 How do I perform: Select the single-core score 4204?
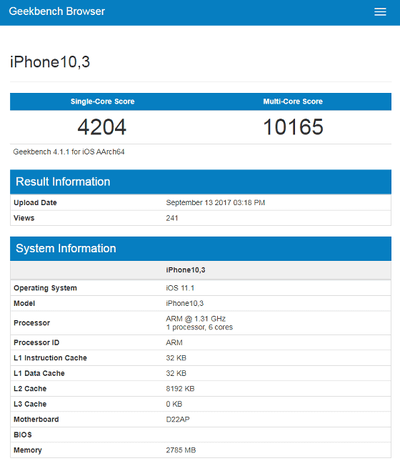(102, 127)
